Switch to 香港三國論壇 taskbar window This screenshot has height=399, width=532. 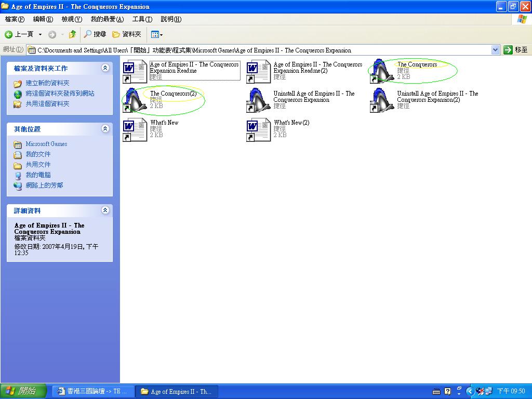[x=92, y=392]
